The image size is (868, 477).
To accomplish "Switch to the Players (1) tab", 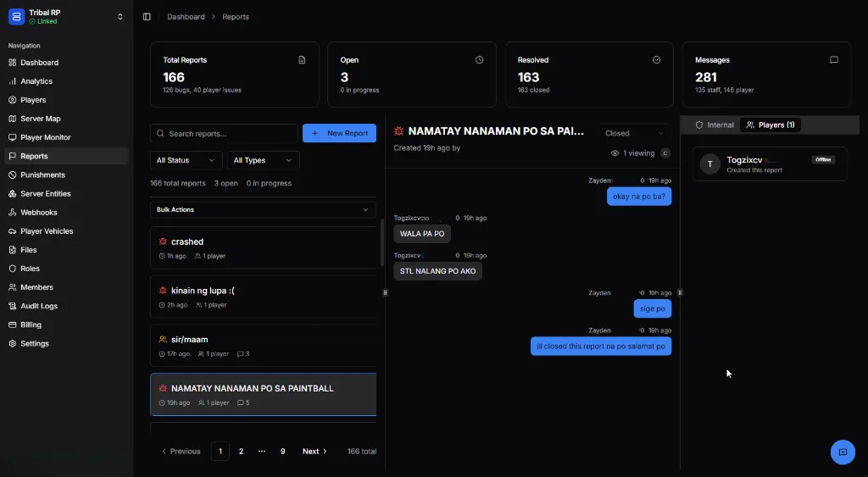I will 771,125.
